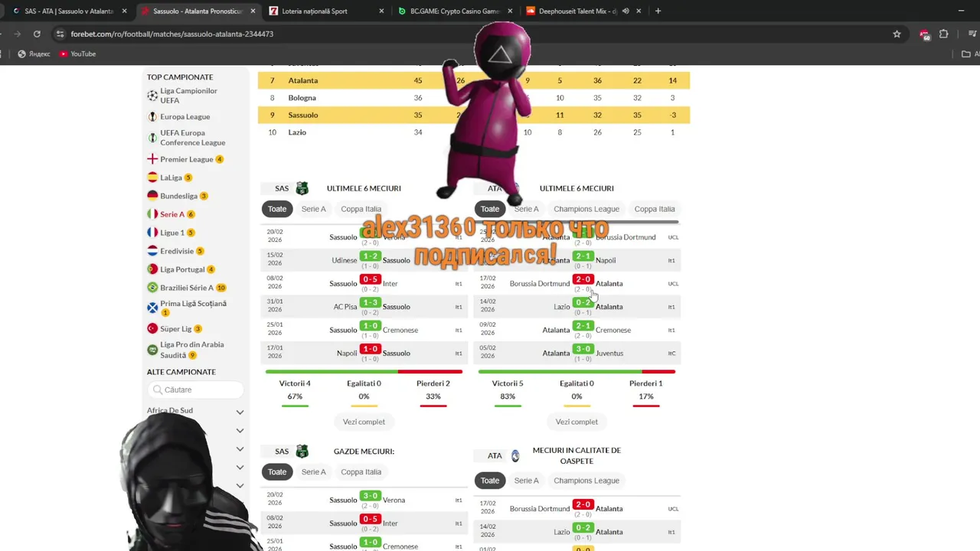Select Champions League filter under ATA Ultimele 6 Meciuri
Screen dimensions: 980x551
click(x=586, y=209)
